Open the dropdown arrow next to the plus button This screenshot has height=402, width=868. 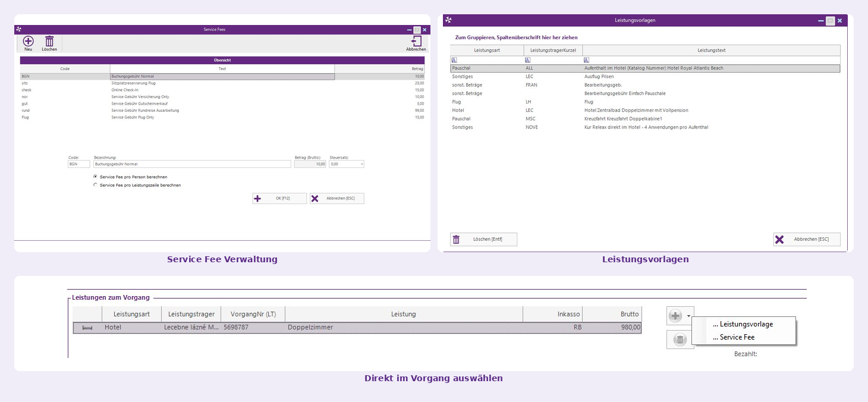pos(688,316)
